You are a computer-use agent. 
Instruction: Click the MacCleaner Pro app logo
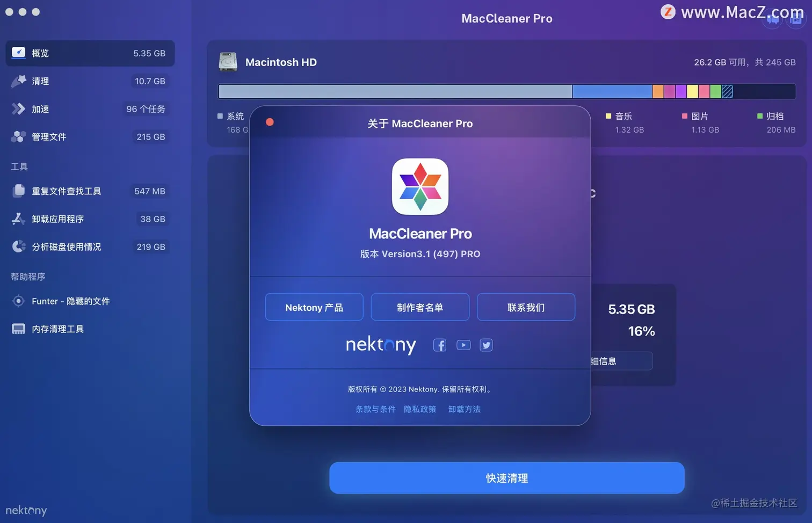[x=420, y=186]
